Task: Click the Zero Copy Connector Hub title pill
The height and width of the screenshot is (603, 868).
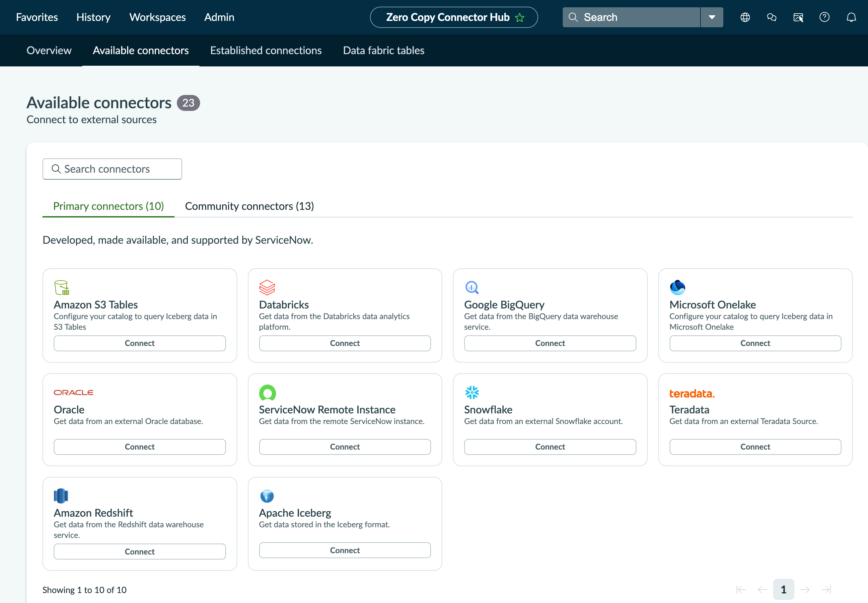Action: [454, 17]
